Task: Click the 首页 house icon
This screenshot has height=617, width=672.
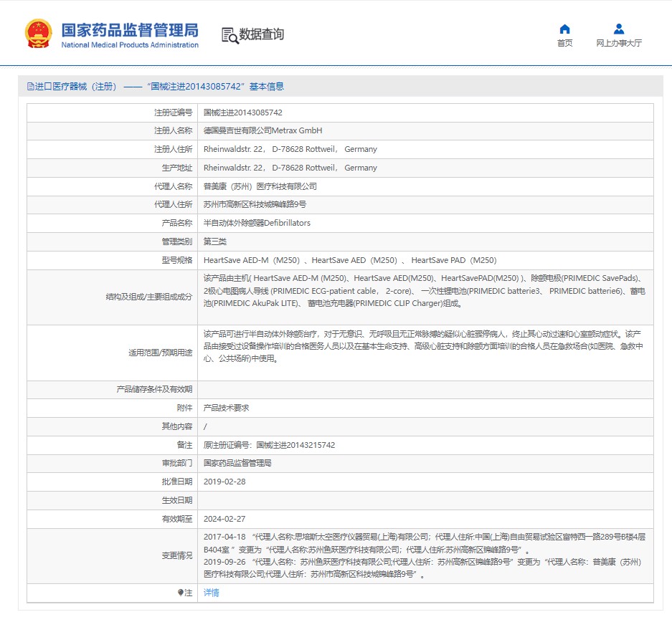Action: (x=564, y=29)
